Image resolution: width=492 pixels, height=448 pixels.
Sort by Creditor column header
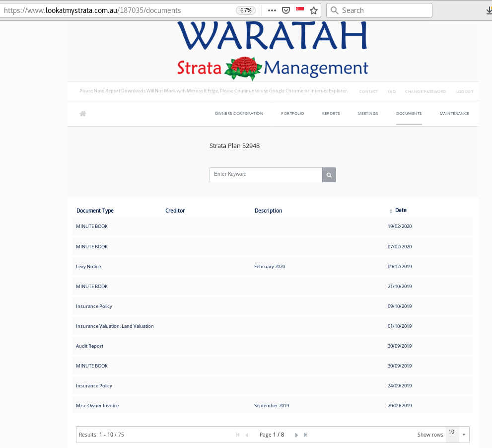click(175, 211)
